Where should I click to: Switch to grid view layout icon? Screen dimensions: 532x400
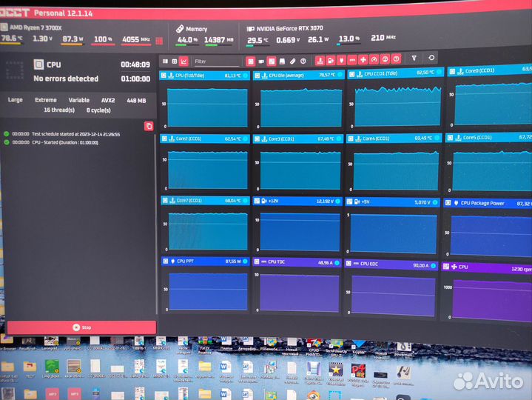[x=175, y=61]
